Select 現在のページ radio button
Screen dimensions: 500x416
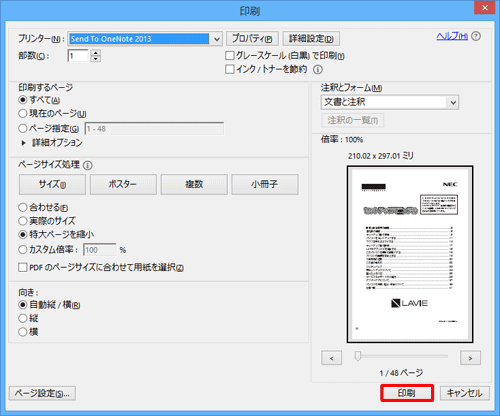pyautogui.click(x=23, y=113)
